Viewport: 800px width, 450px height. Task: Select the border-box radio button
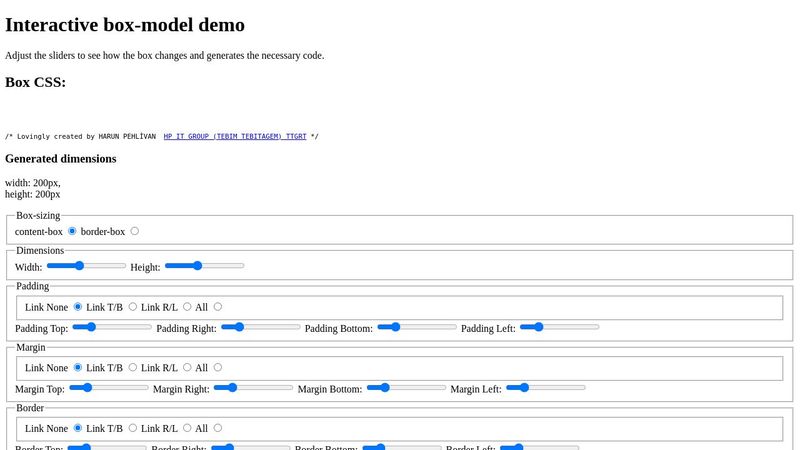click(134, 231)
